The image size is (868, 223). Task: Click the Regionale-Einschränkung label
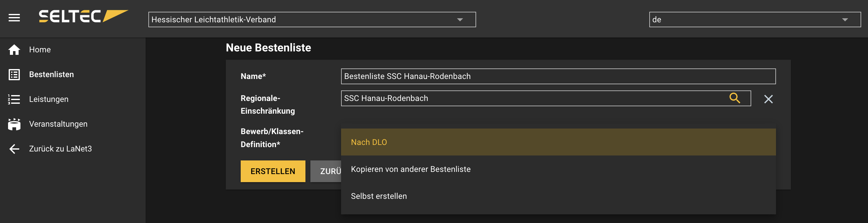point(268,104)
